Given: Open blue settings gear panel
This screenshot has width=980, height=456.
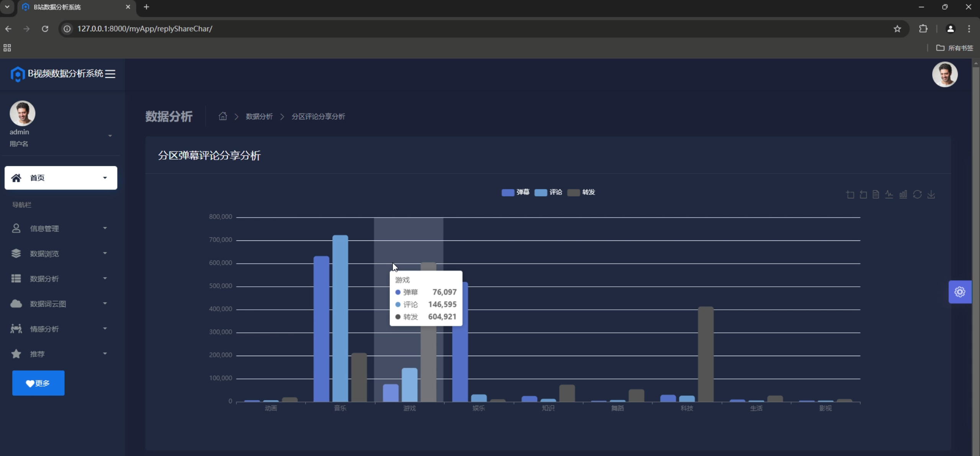Looking at the screenshot, I should 960,292.
